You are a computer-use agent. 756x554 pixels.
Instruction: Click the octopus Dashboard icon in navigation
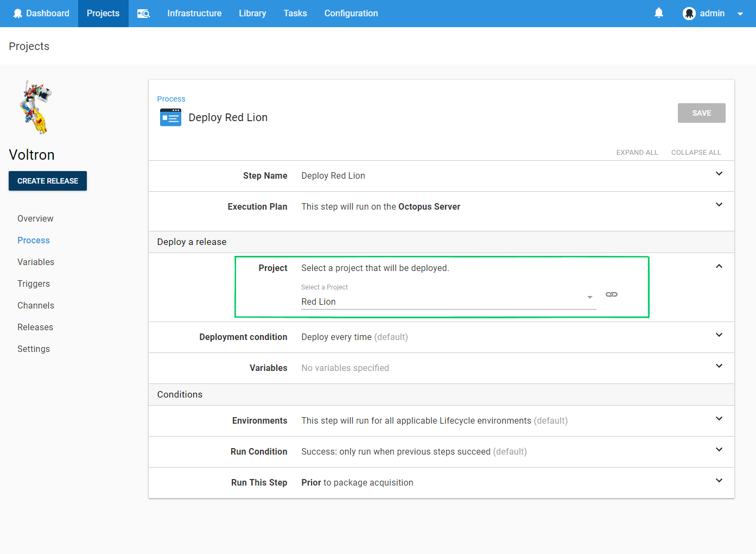tap(18, 13)
